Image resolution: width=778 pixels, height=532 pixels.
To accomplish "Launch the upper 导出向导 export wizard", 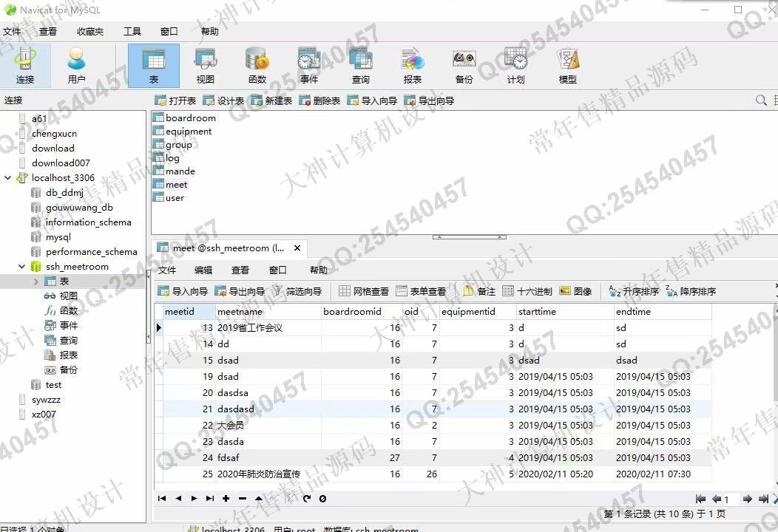I will pyautogui.click(x=429, y=100).
